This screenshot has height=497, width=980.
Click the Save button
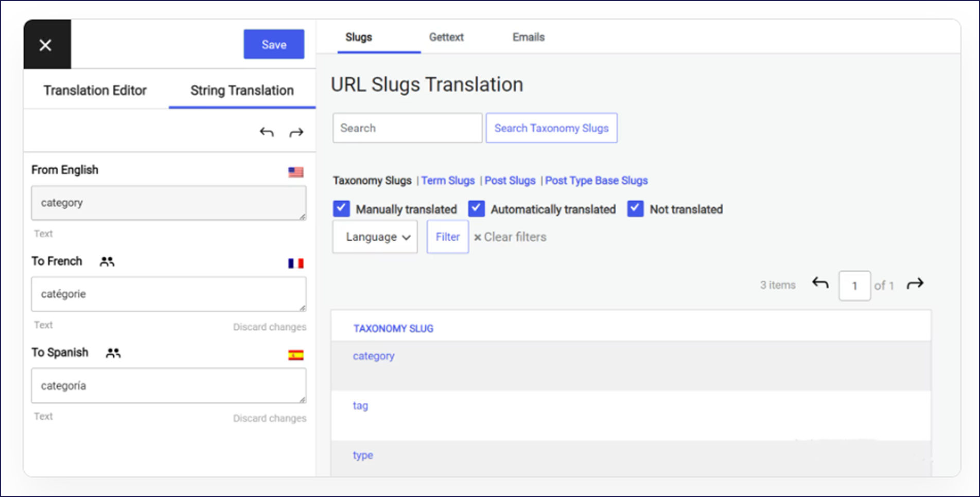[x=273, y=44]
